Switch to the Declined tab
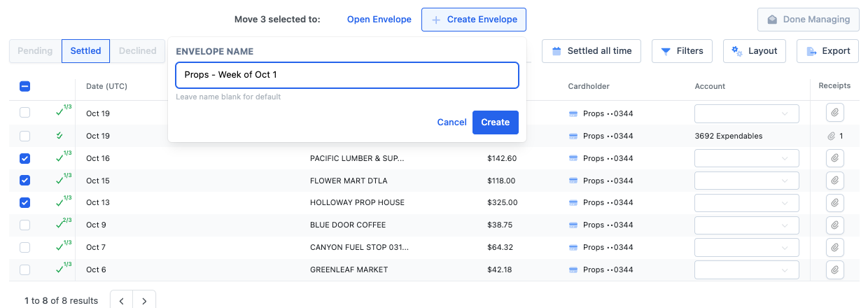Image resolution: width=868 pixels, height=308 pixels. (x=137, y=51)
